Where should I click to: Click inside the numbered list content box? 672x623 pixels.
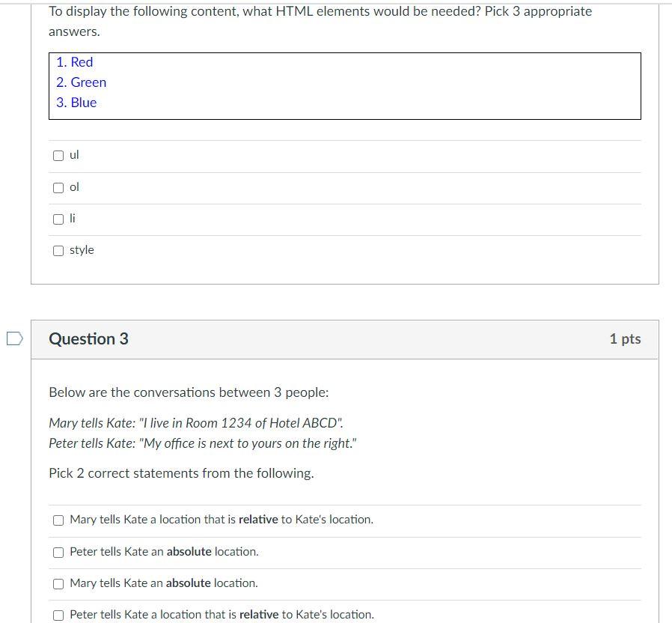click(x=344, y=85)
